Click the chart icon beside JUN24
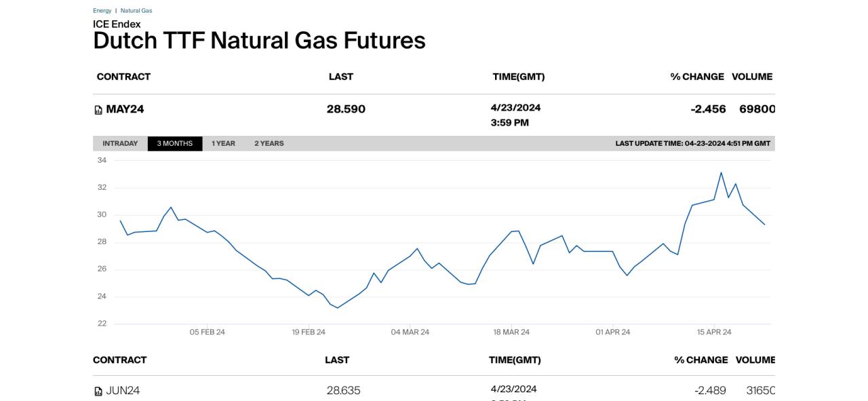Screen dimensions: 868x401 [98, 392]
